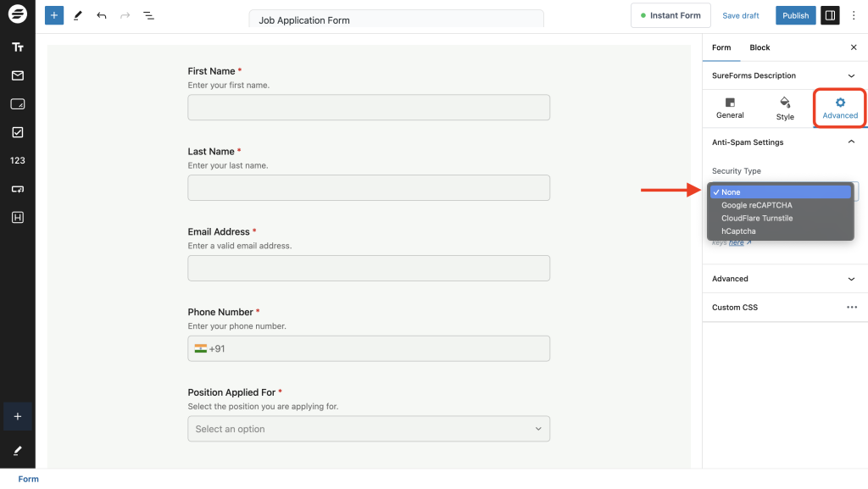Click the SureForms logo icon
Viewport: 868px width, 489px height.
tap(17, 15)
